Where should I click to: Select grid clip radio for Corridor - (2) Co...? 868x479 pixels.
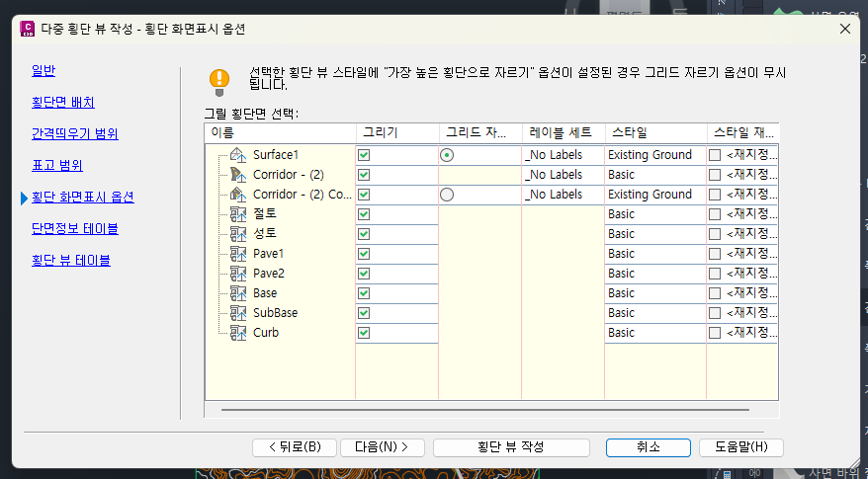coord(447,195)
